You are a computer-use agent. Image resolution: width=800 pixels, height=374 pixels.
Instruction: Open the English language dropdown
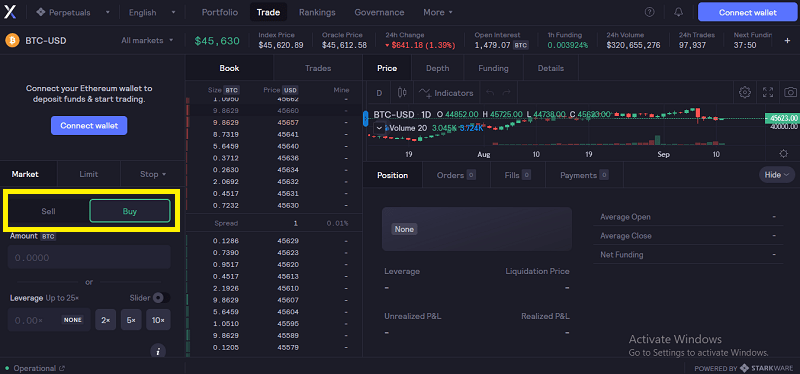(153, 12)
